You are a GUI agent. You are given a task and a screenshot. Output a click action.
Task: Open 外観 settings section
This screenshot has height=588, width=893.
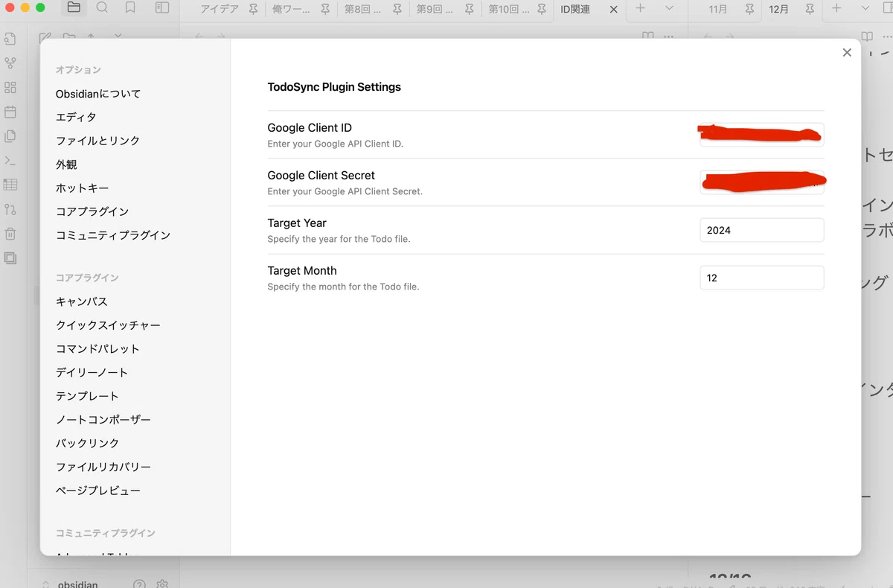click(66, 164)
